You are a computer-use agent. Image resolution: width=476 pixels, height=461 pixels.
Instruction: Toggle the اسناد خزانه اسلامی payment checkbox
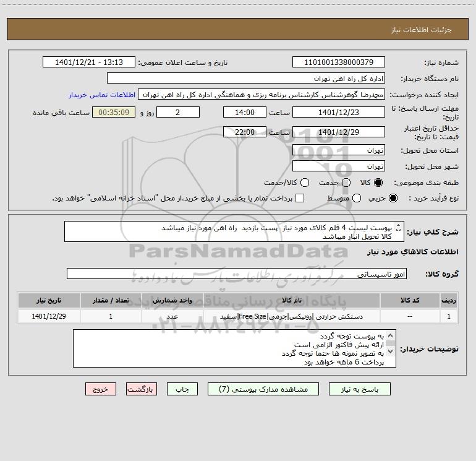click(300, 198)
